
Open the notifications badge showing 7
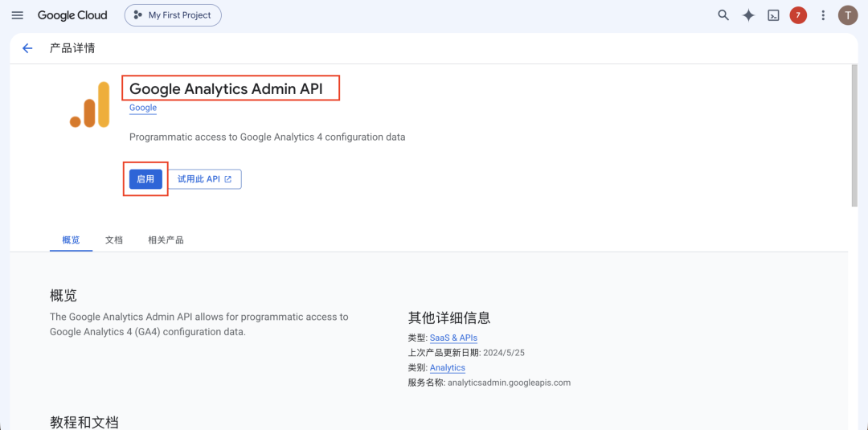pos(798,15)
